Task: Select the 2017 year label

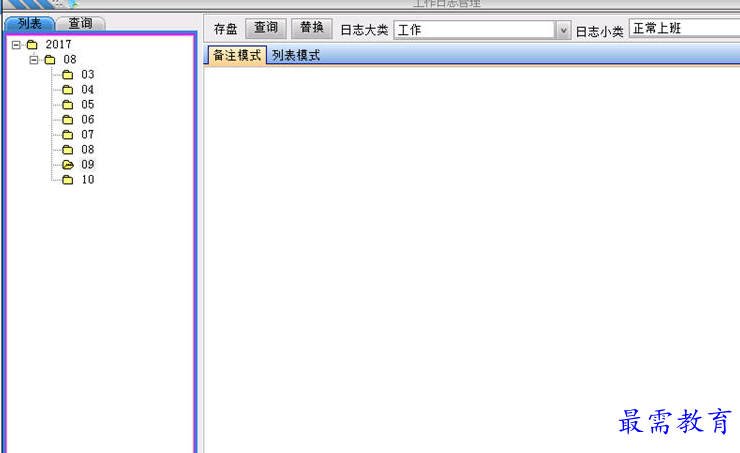Action: coord(59,44)
